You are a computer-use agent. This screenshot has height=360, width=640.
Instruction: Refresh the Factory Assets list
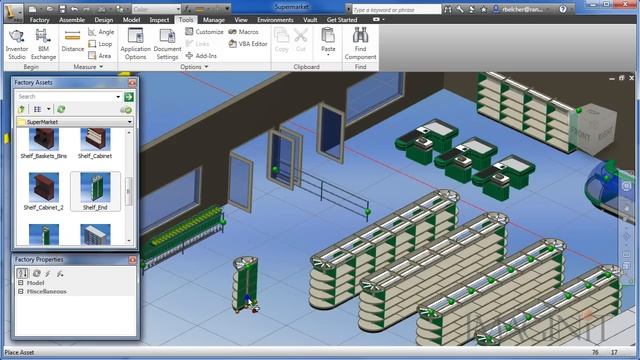(61, 109)
